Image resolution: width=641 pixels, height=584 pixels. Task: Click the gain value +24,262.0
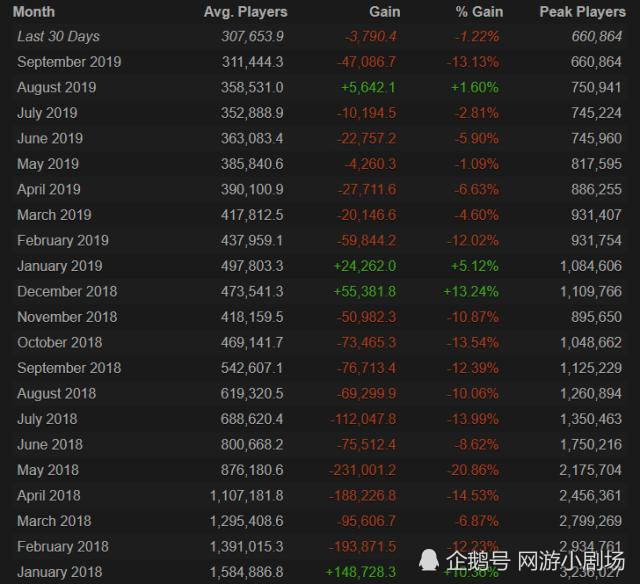(x=365, y=266)
